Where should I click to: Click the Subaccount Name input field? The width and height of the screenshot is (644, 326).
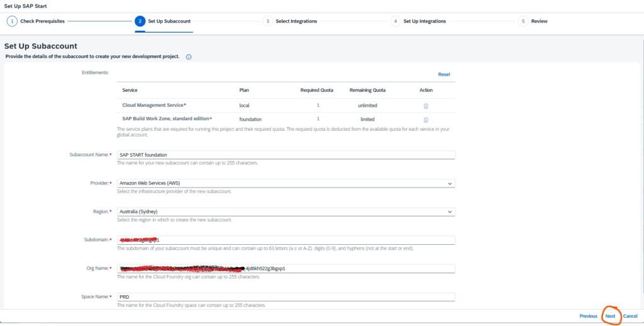pyautogui.click(x=286, y=155)
